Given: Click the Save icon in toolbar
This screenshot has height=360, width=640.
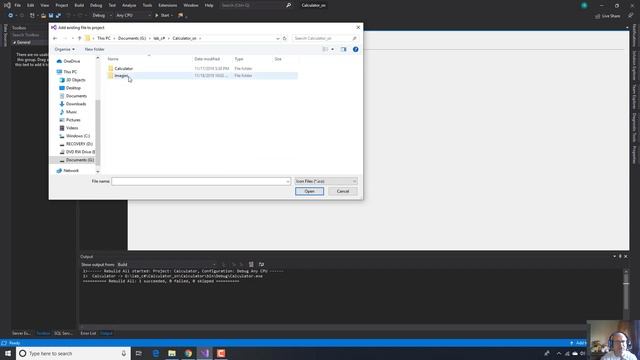Looking at the screenshot, I should (x=51, y=16).
